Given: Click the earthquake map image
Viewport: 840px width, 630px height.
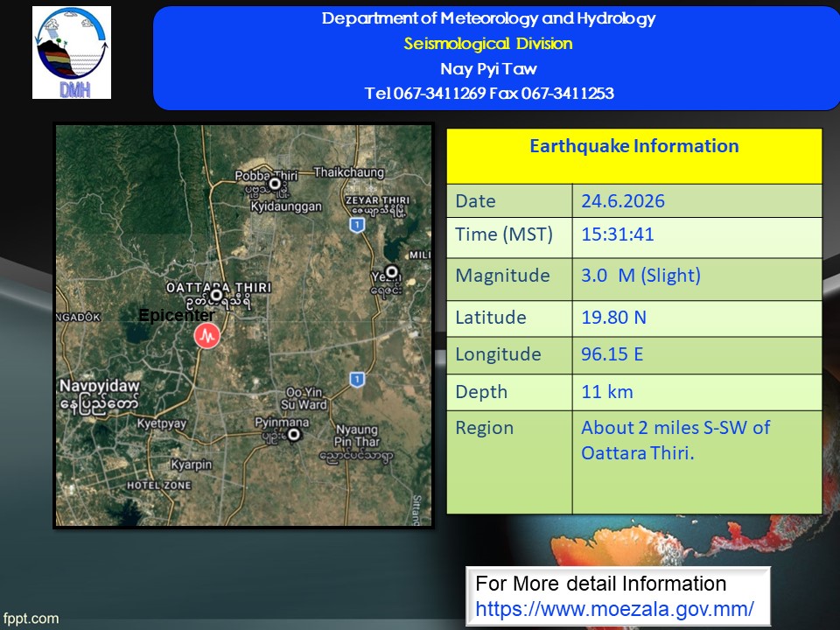Looking at the screenshot, I should 243,325.
